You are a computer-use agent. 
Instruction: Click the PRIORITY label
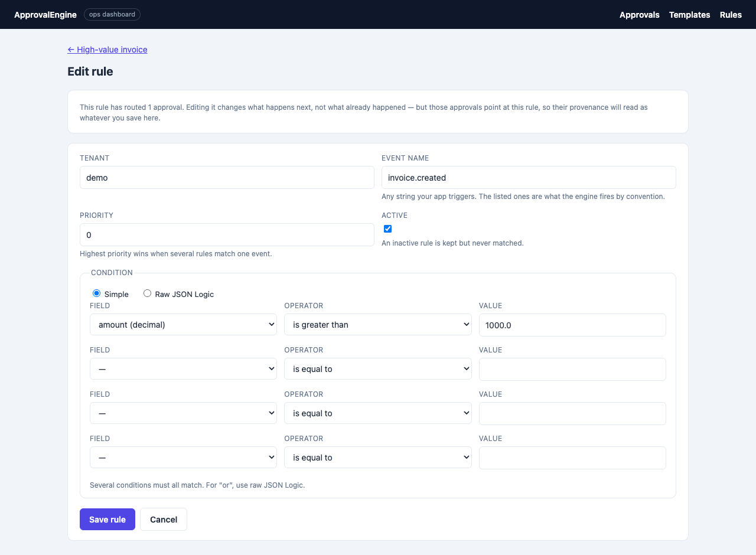96,216
